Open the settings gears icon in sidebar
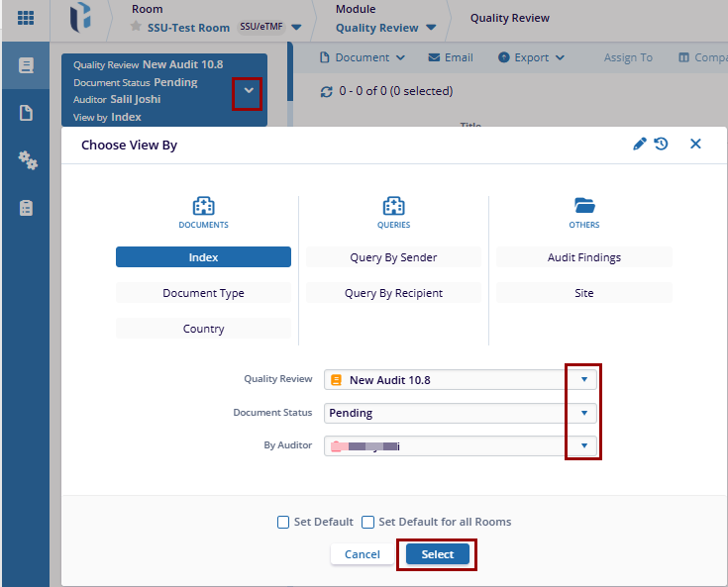728x587 pixels. click(x=27, y=159)
